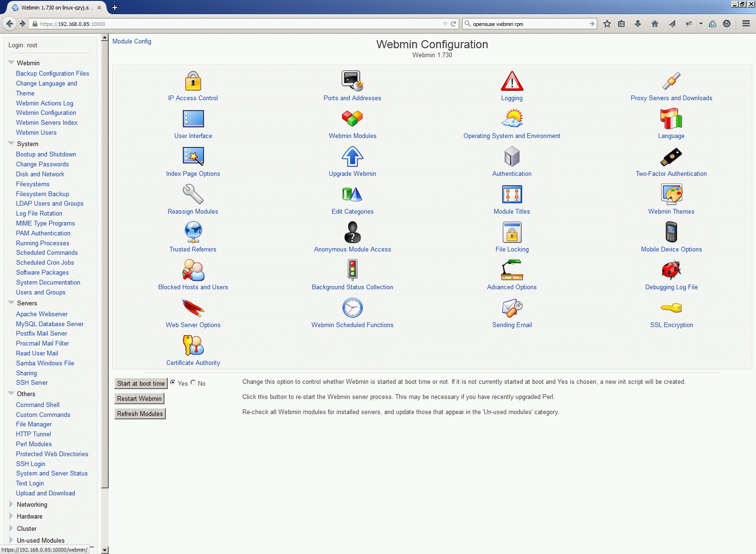The width and height of the screenshot is (756, 554).
Task: Go to the browser home page
Action: point(655,24)
